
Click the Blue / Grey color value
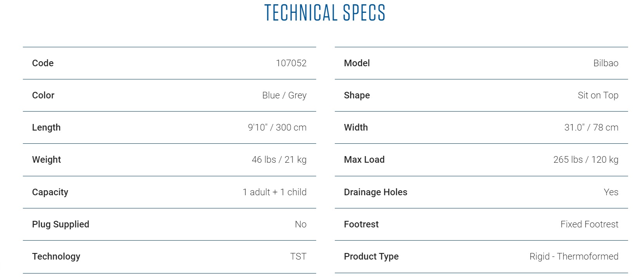[x=284, y=95]
